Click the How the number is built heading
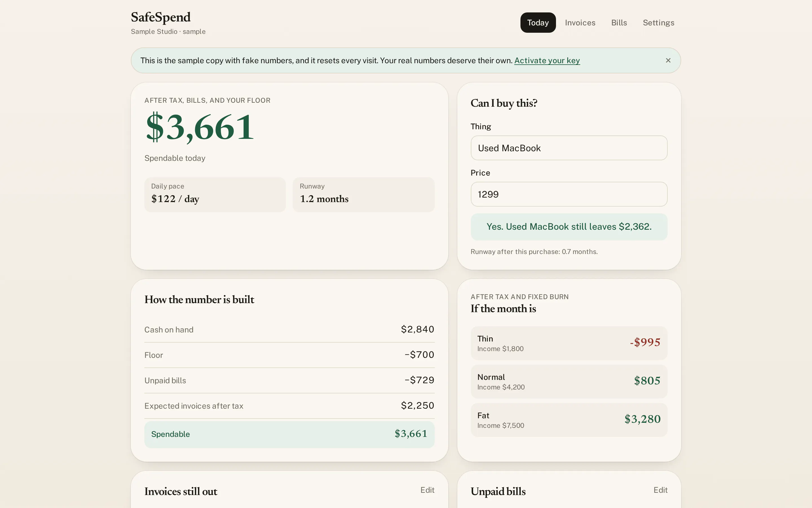 (199, 299)
